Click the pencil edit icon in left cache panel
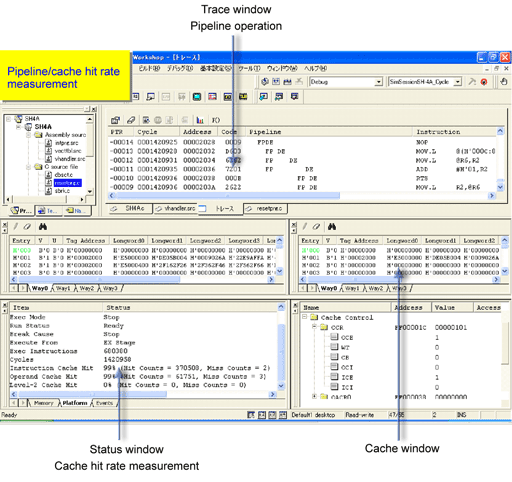The image size is (512, 482). tap(16, 227)
